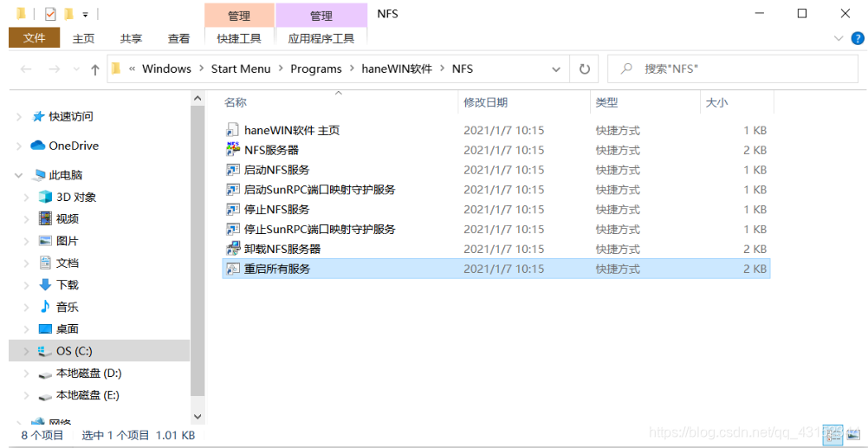Switch to the 共享 ribbon tab

[x=131, y=38]
